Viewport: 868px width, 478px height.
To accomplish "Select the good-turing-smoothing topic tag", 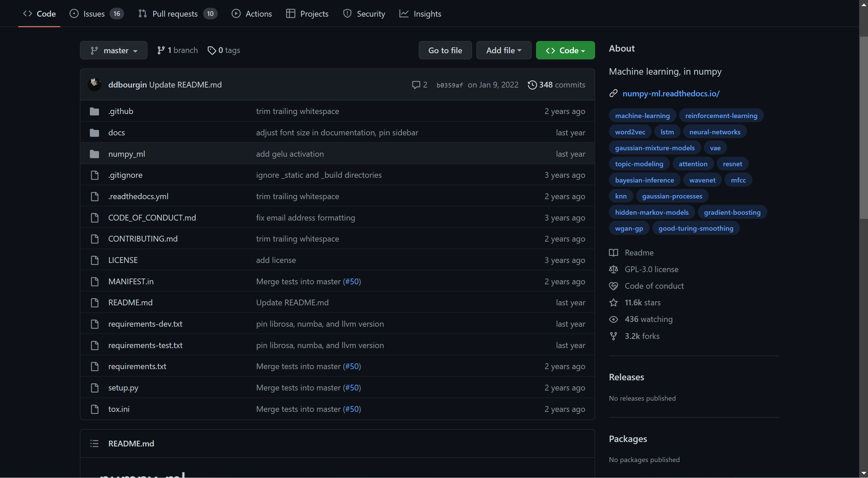I will click(696, 228).
